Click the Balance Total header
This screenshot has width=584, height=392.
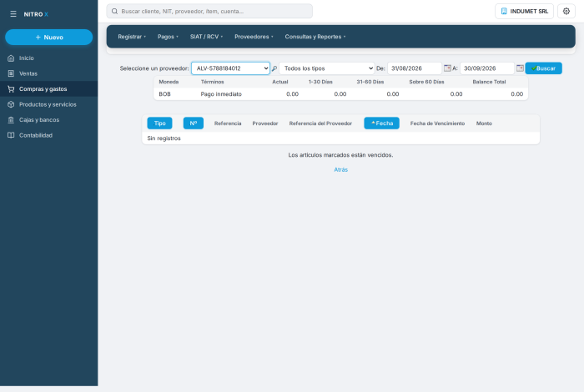click(489, 82)
